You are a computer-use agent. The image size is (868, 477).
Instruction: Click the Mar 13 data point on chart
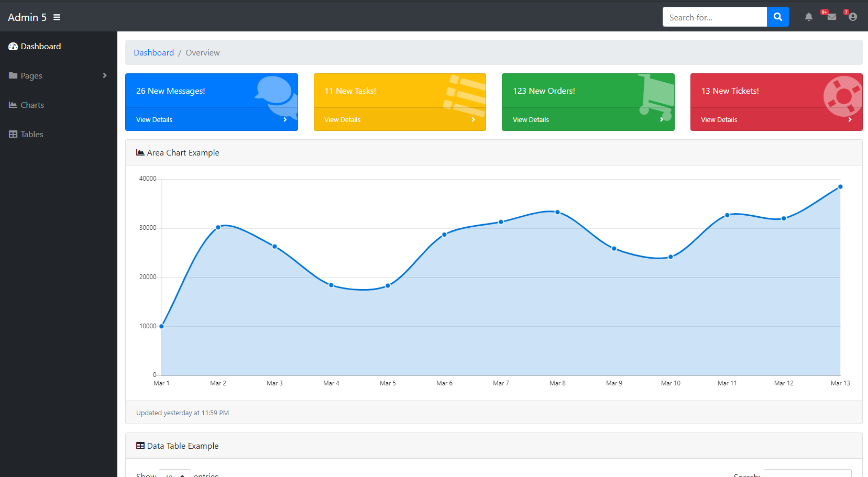[840, 187]
